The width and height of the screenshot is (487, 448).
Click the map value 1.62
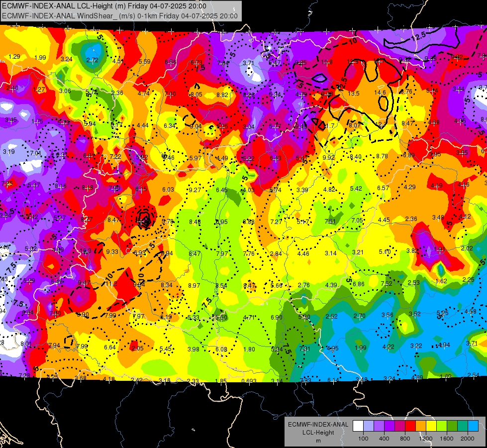coord(441,281)
